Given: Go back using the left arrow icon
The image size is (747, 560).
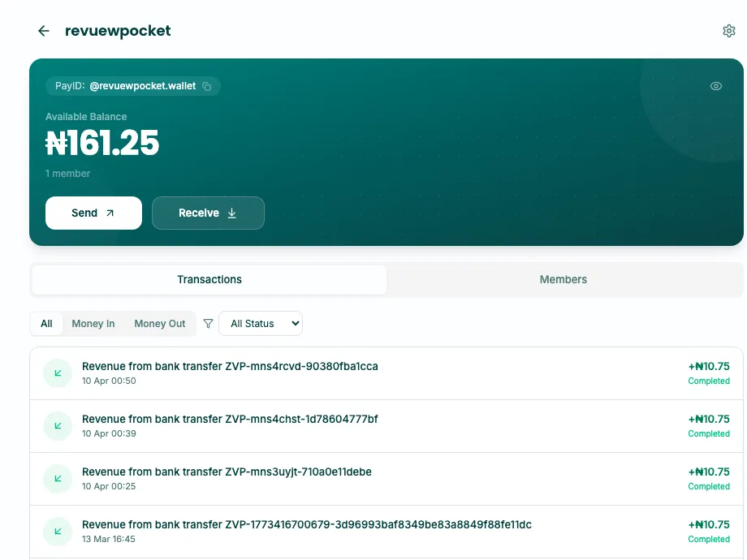Looking at the screenshot, I should click(43, 31).
